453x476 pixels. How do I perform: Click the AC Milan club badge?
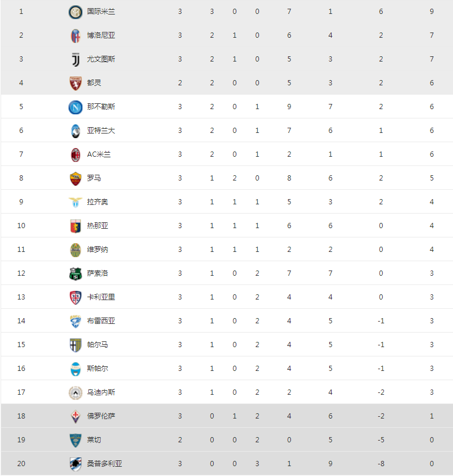pyautogui.click(x=76, y=154)
